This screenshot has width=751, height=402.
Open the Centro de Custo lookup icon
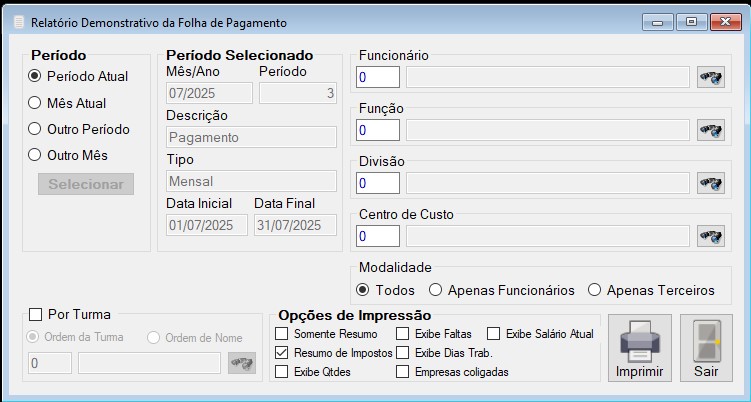tap(711, 236)
